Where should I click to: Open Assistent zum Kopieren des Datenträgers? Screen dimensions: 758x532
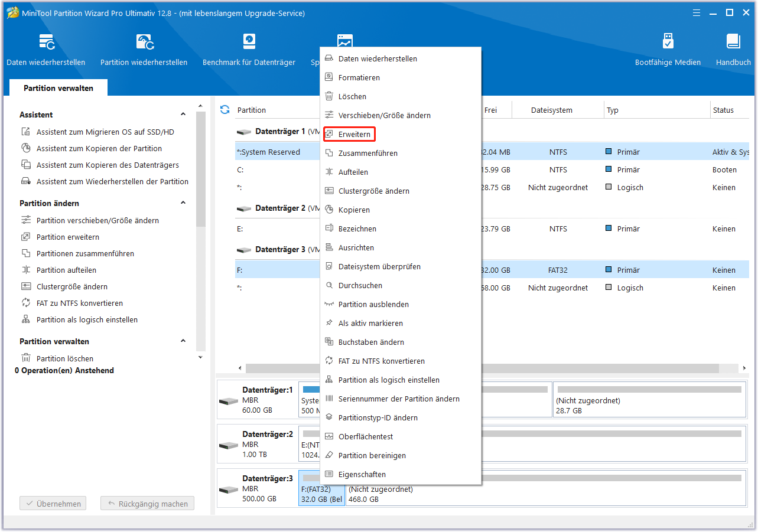(108, 165)
